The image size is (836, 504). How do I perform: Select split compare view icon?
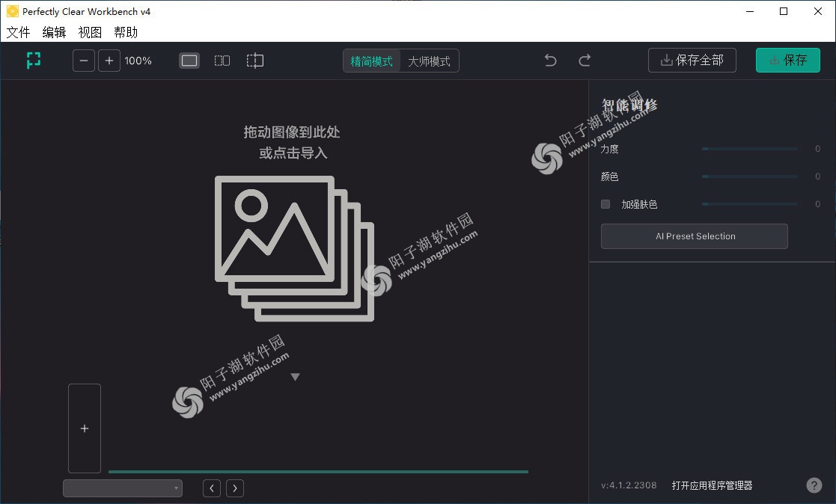click(x=255, y=61)
